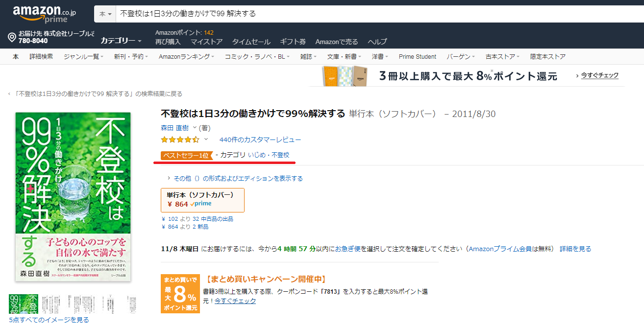644x328 pixels.
Task: Go to マイストア
Action: click(207, 42)
